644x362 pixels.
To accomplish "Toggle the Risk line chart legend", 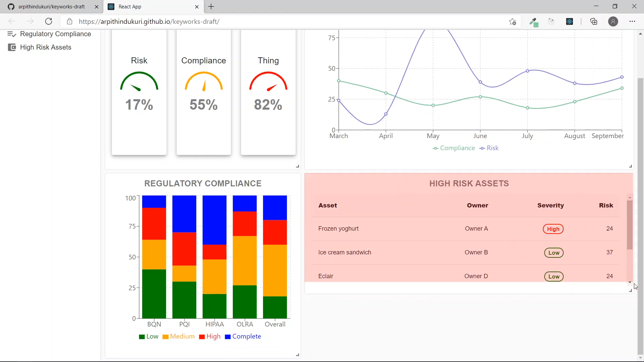I will (x=489, y=148).
